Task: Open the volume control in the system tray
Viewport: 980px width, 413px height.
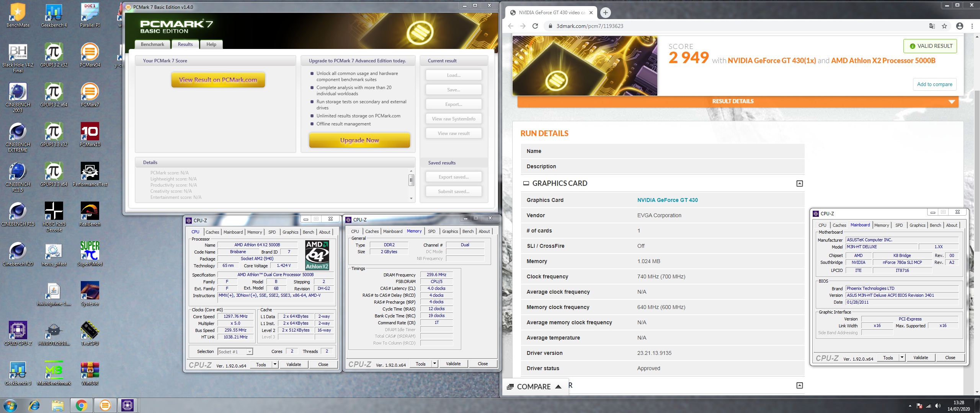Action: (938, 406)
